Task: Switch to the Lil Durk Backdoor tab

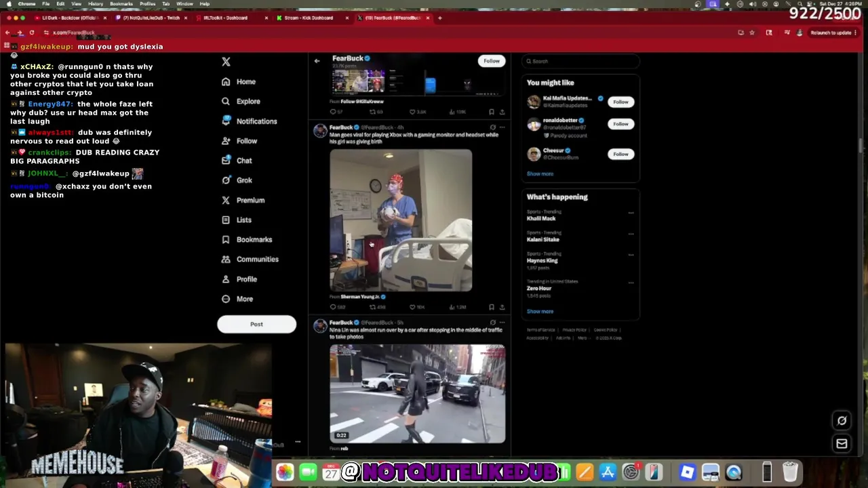Action: click(70, 18)
